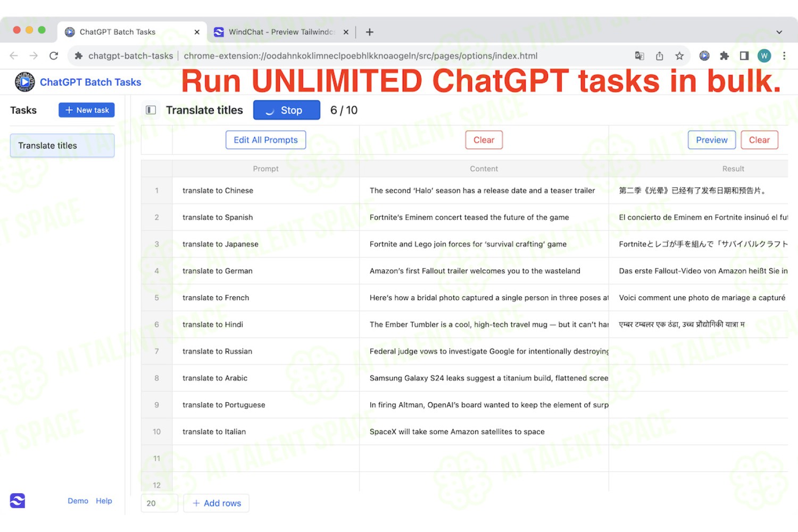Screen dimensions: 798x532
Task: Select the 'translate to Spanish' prompt cell
Action: (266, 217)
